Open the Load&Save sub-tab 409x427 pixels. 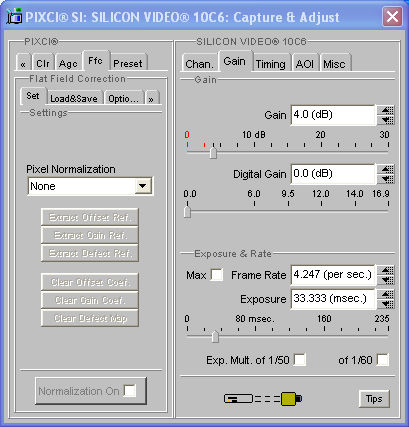pos(74,98)
